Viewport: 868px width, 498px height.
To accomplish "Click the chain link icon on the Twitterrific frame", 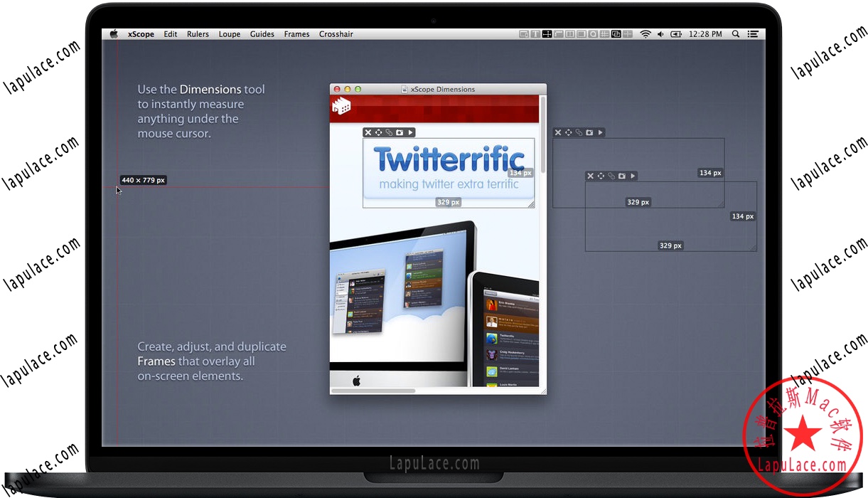I will click(x=389, y=132).
